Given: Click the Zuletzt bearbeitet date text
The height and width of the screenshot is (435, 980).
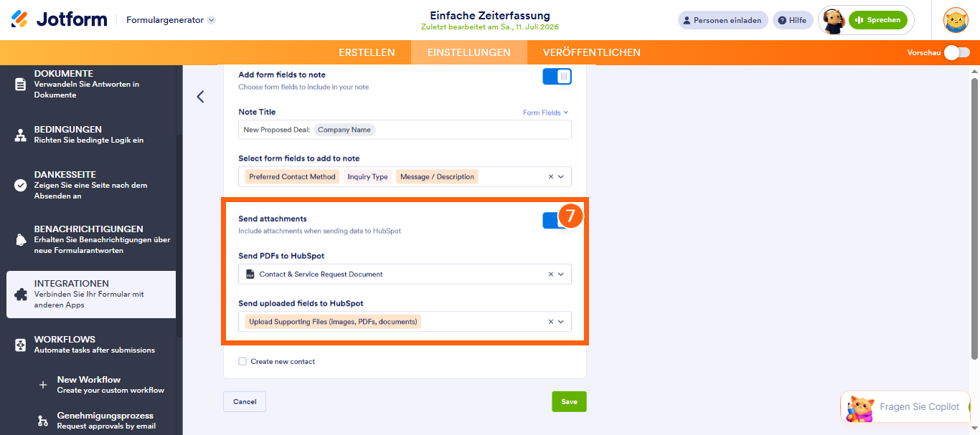Looking at the screenshot, I should (490, 27).
